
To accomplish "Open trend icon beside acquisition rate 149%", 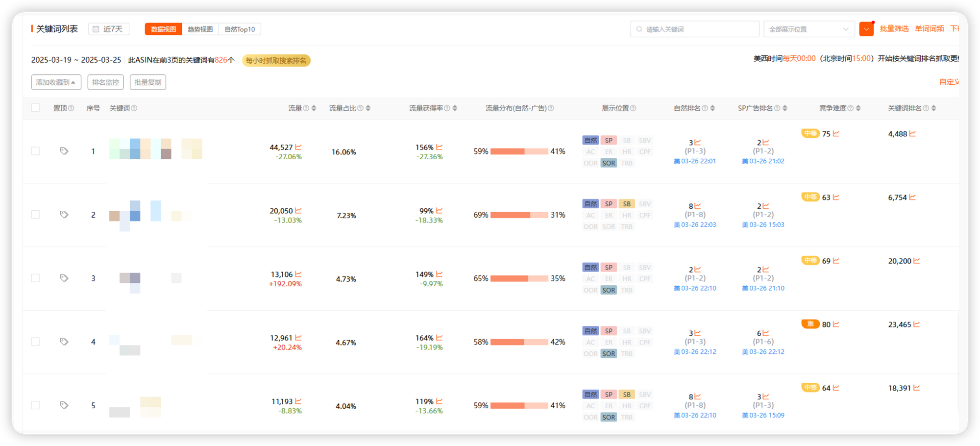I will tap(440, 274).
